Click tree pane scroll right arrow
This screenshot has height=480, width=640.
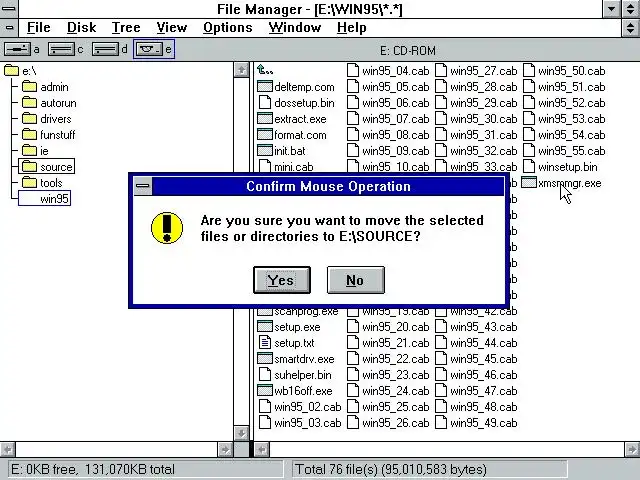pos(224,449)
